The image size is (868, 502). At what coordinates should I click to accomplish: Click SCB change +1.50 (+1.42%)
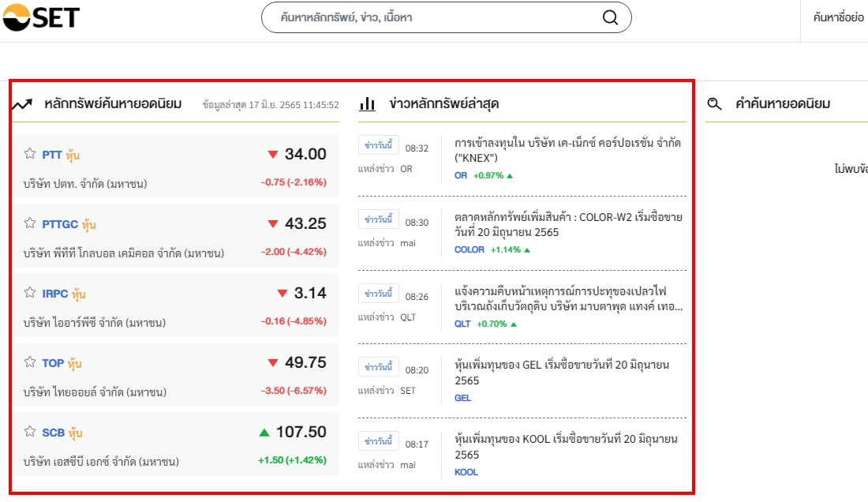(292, 460)
